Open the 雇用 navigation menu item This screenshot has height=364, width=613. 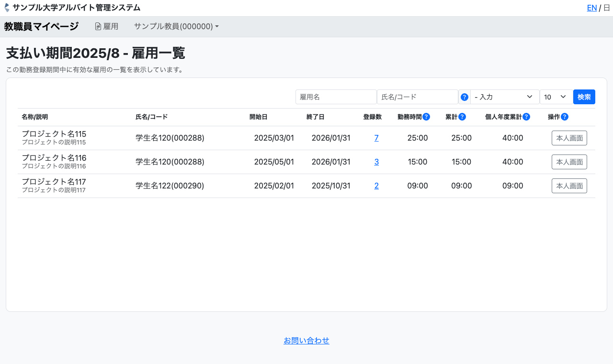[x=106, y=27]
